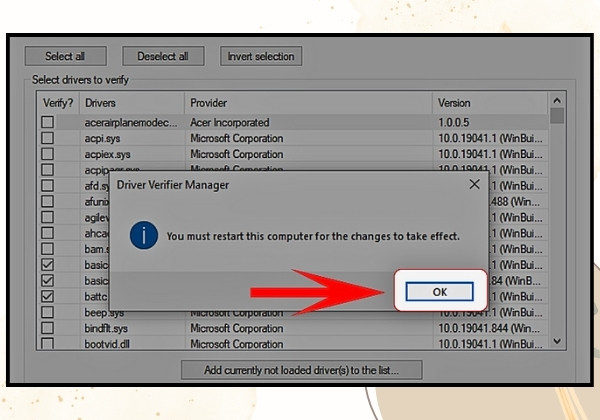Close the Driver Verifier Manager message box
Image resolution: width=600 pixels, height=420 pixels.
click(x=474, y=184)
